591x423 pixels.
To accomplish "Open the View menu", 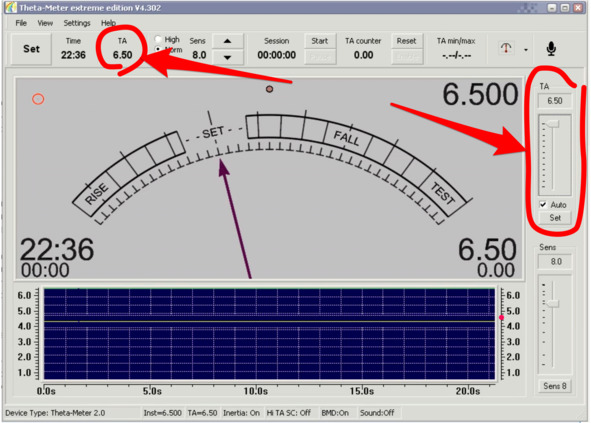I will coord(45,23).
